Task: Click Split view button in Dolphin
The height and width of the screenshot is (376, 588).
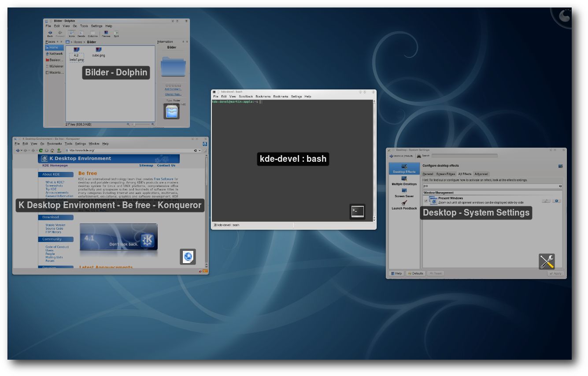Action: pyautogui.click(x=116, y=34)
